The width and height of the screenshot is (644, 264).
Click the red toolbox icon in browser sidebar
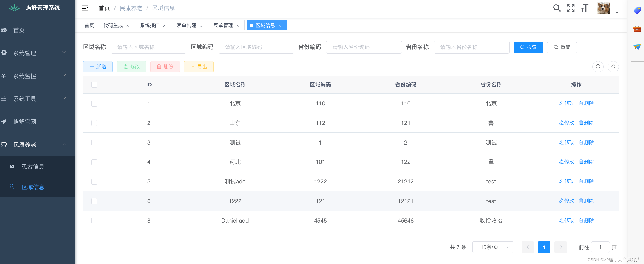[637, 29]
